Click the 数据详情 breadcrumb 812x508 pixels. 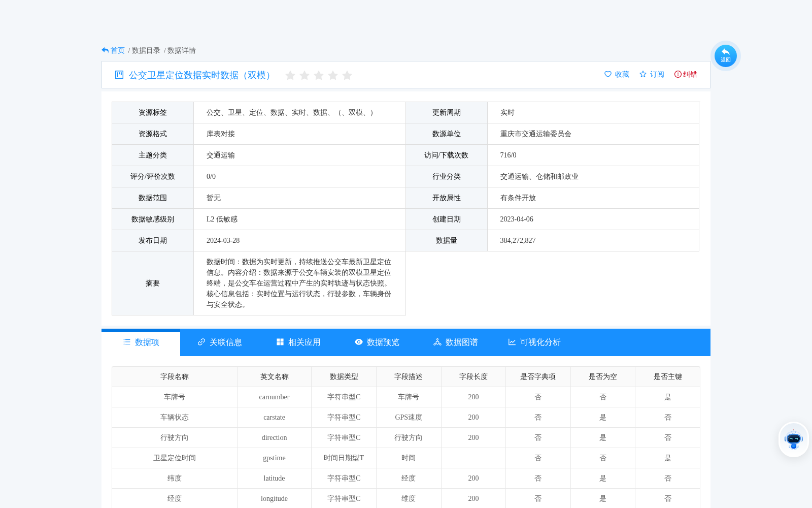182,50
